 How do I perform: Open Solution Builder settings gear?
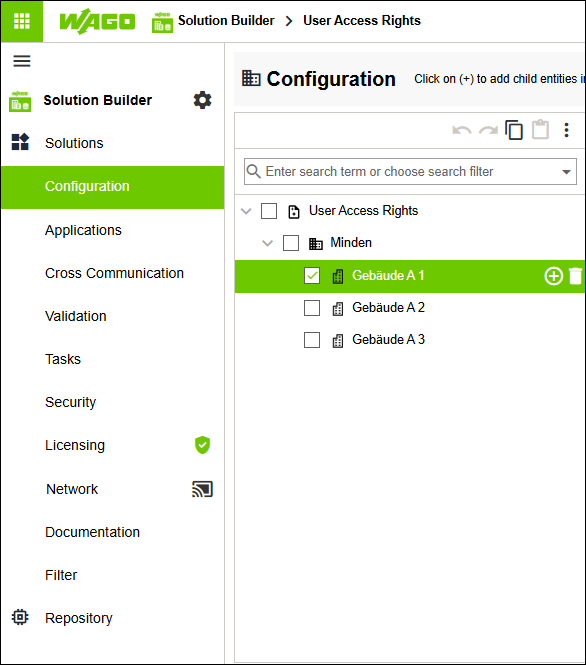point(202,100)
